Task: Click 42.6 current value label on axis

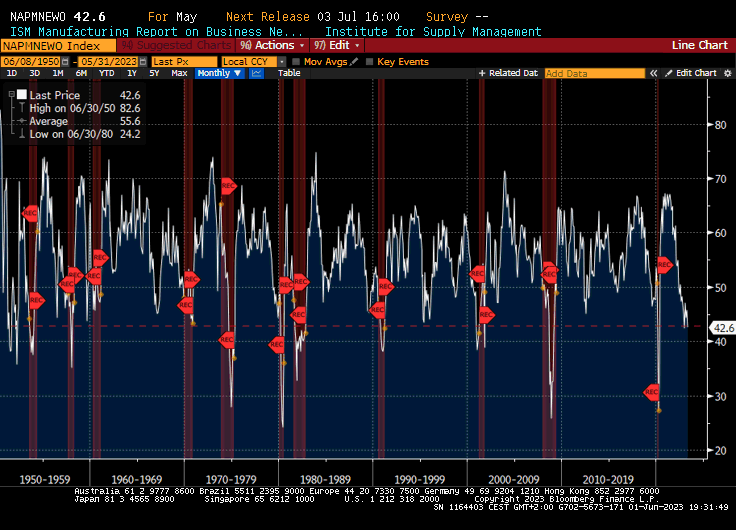Action: (x=723, y=328)
